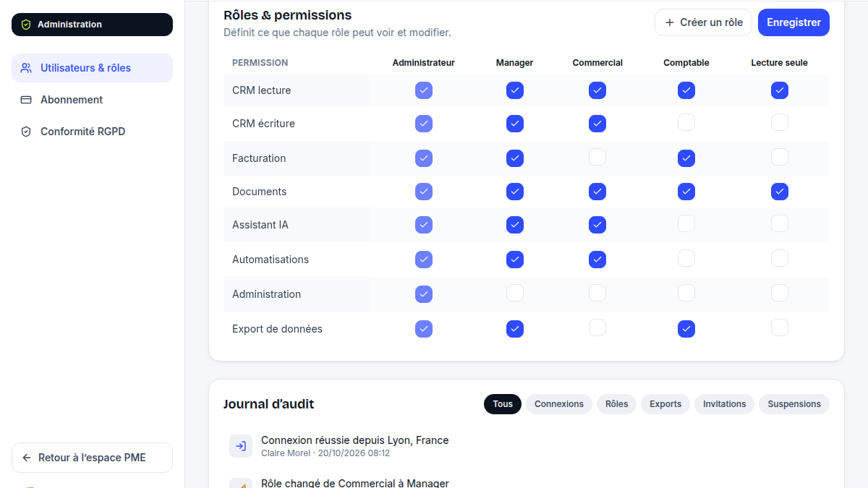This screenshot has width=868, height=488.
Task: Uncheck Automatisations for Commercial
Action: 597,259
